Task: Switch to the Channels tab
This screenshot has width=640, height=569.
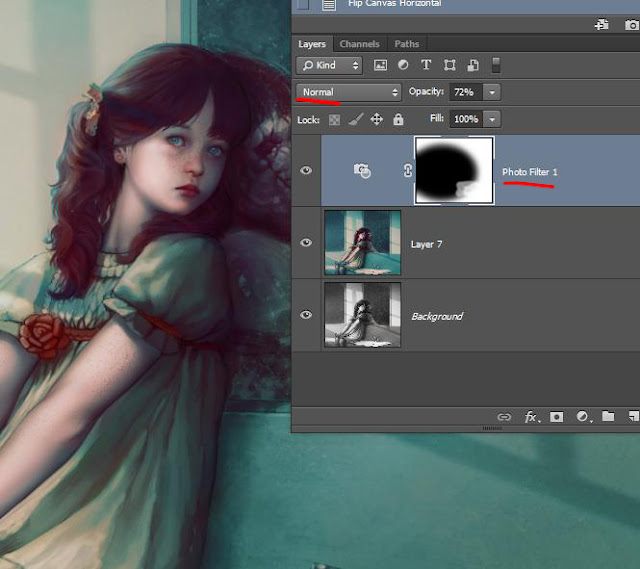Action: click(360, 44)
